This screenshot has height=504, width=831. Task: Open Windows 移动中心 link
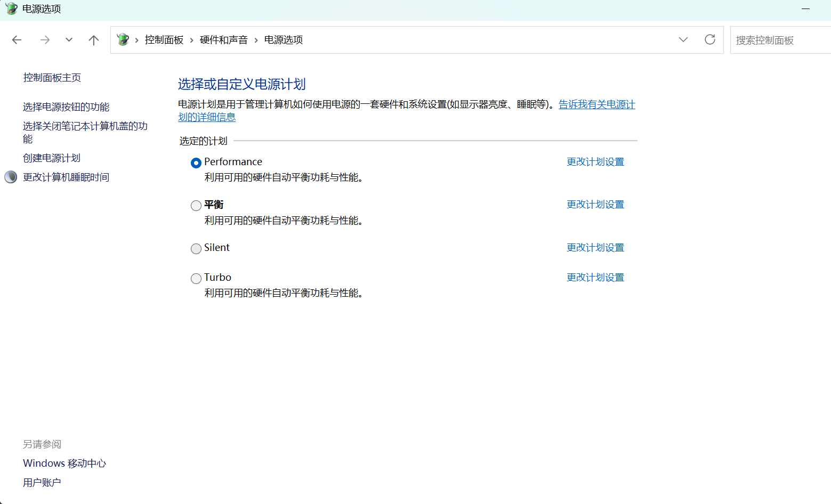64,464
